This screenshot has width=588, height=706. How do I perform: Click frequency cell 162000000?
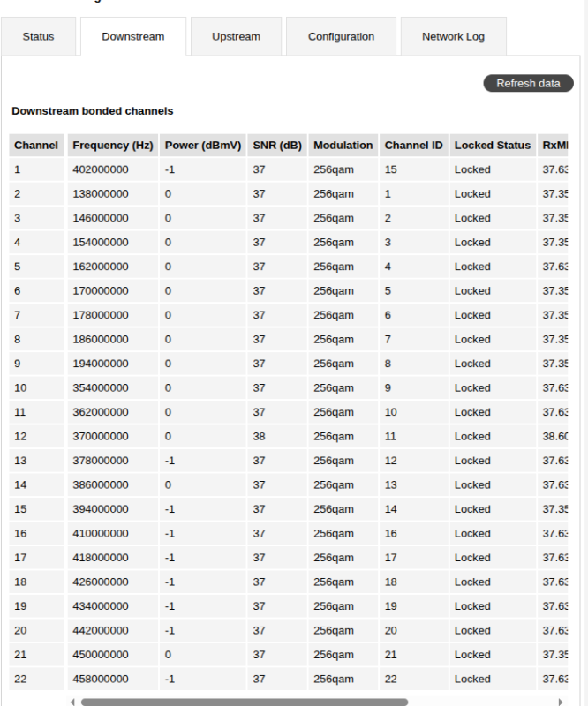point(113,267)
